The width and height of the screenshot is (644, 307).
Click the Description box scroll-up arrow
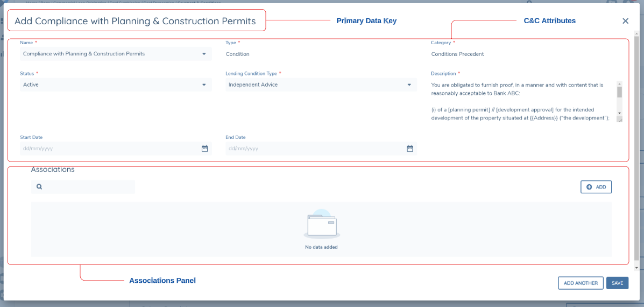click(619, 84)
